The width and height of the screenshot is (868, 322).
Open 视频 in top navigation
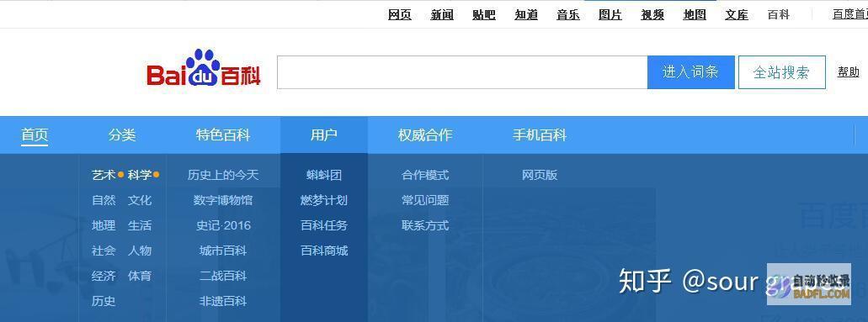click(x=652, y=15)
